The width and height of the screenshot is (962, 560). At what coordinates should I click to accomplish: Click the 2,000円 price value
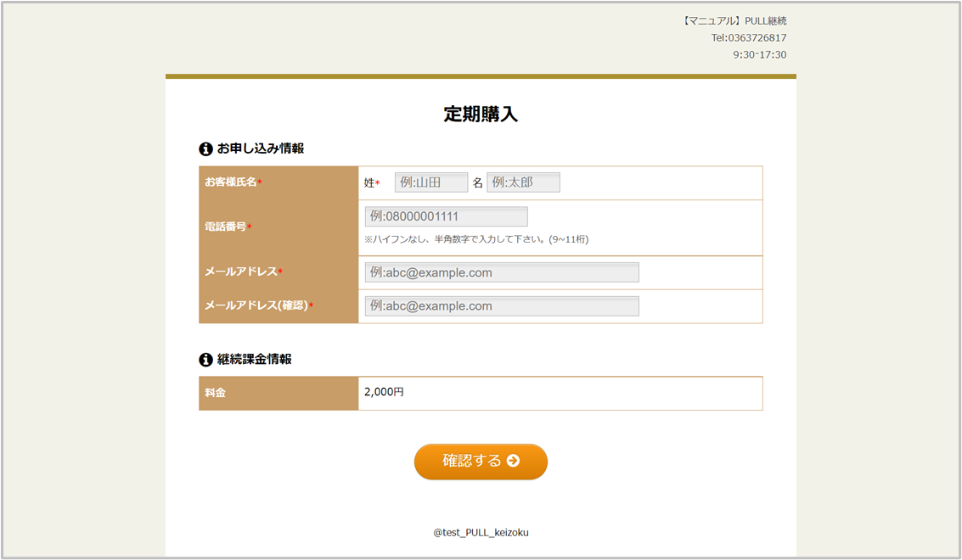pyautogui.click(x=384, y=392)
